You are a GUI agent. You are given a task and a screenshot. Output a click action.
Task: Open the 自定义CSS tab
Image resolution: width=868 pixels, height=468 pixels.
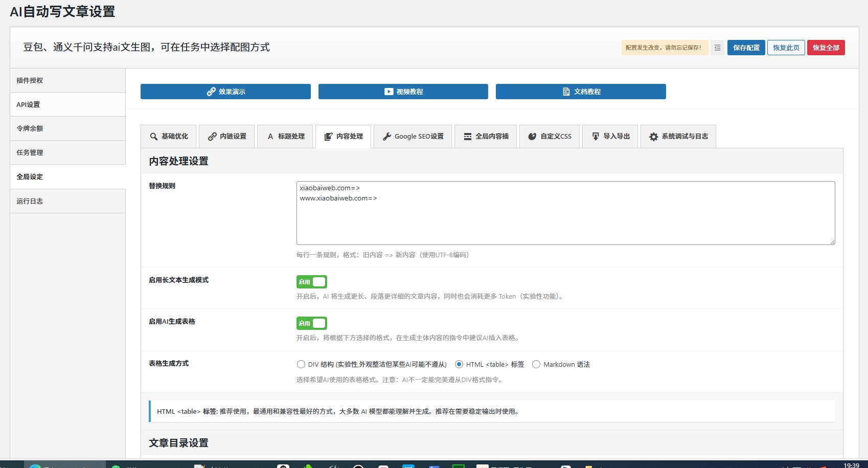pyautogui.click(x=550, y=137)
